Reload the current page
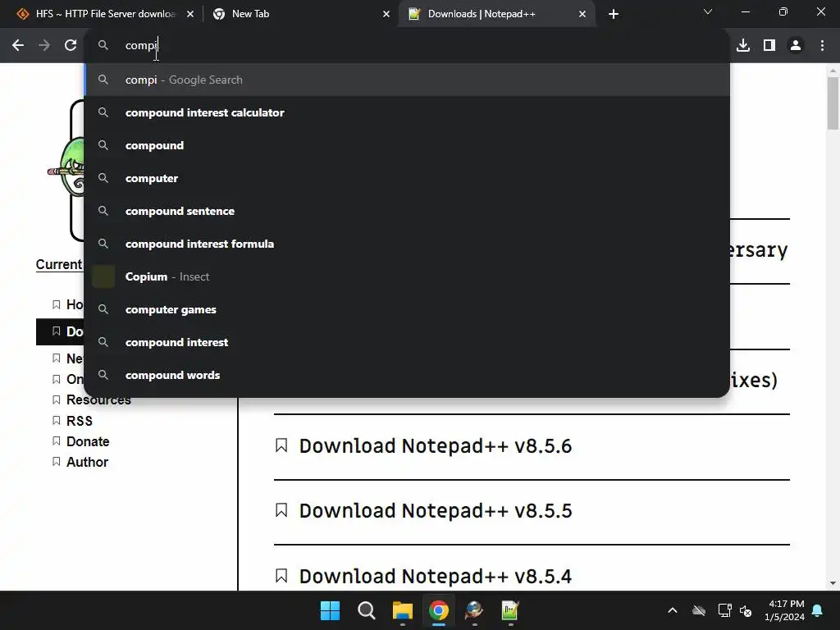Image resolution: width=840 pixels, height=630 pixels. click(71, 46)
